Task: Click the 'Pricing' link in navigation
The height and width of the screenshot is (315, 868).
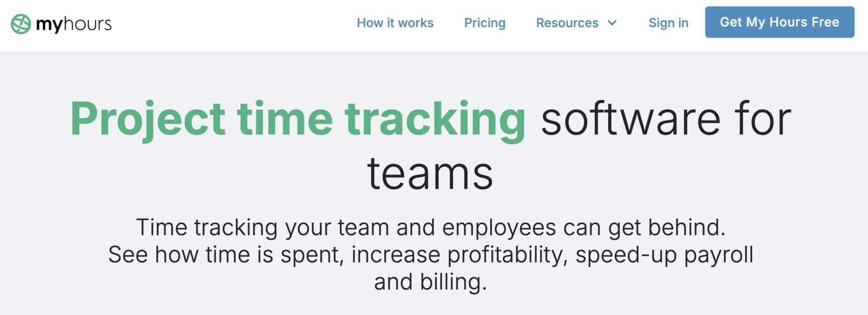Action: tap(485, 23)
